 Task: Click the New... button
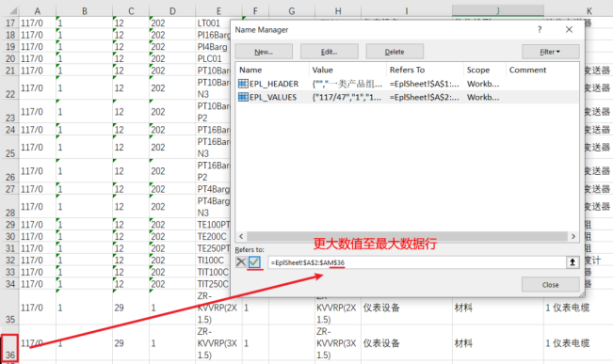(264, 52)
